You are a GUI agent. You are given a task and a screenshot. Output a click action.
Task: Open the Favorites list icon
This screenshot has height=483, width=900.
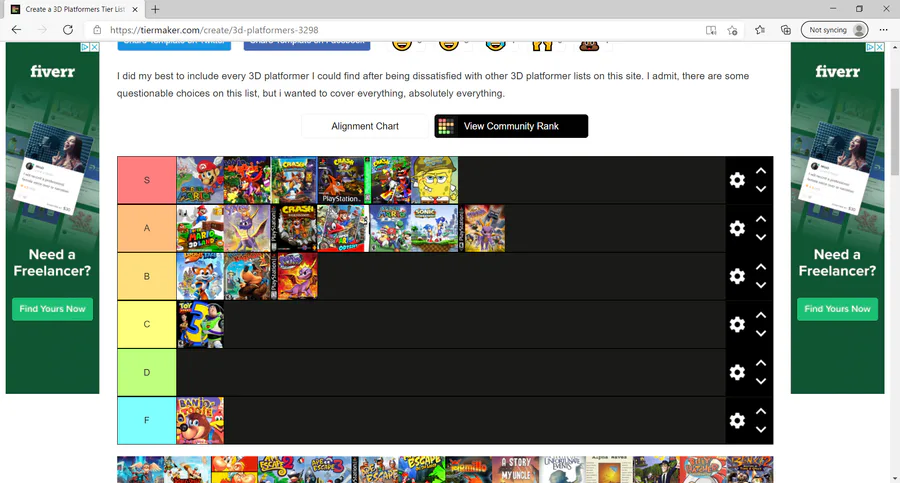coord(760,30)
